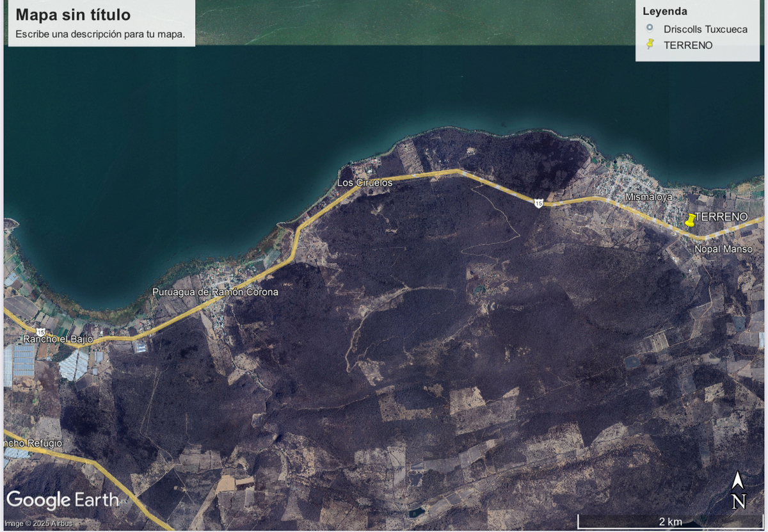This screenshot has width=768, height=532.
Task: Click the 2 km scale bar
Action: tap(670, 520)
